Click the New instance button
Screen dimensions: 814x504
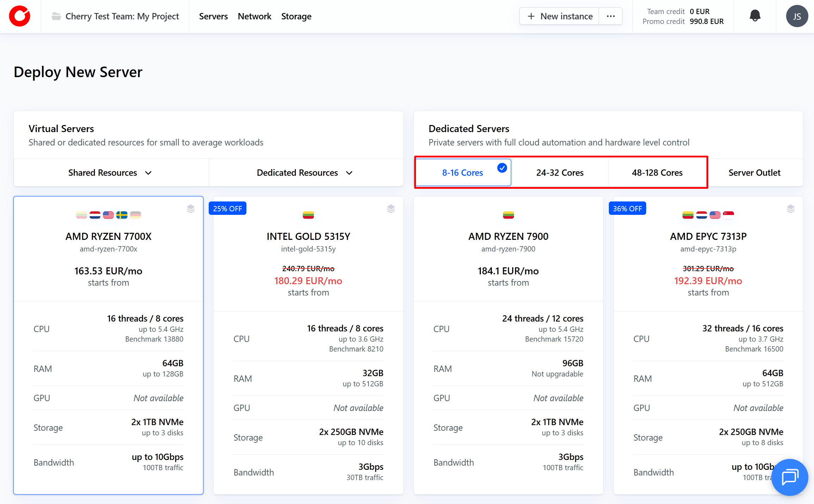tap(559, 16)
